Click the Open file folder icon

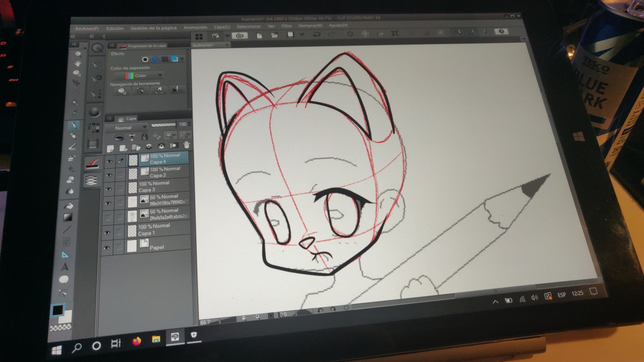point(275,35)
